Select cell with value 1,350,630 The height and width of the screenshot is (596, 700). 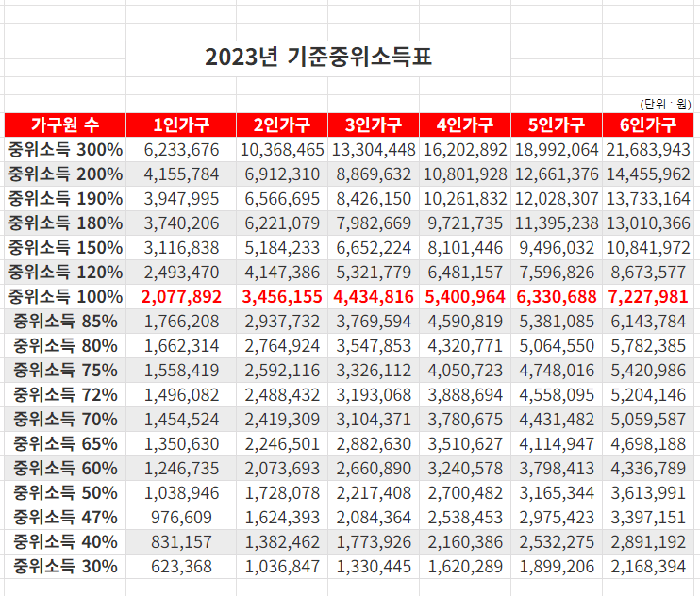[181, 444]
